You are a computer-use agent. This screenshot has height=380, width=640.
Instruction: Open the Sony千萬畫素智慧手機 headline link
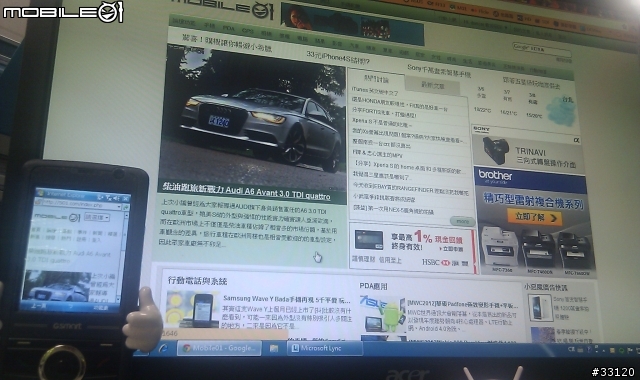point(439,71)
